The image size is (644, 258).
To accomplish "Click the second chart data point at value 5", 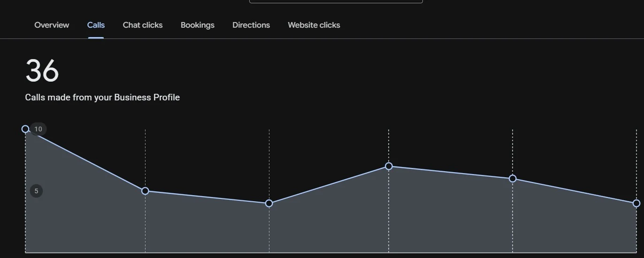I will (145, 191).
